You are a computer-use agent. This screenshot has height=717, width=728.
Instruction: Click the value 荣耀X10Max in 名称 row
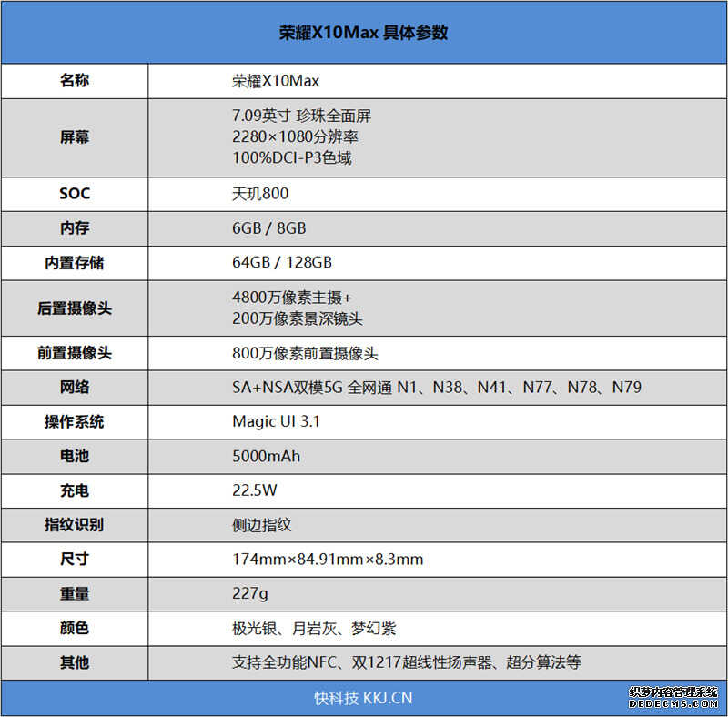coord(276,81)
